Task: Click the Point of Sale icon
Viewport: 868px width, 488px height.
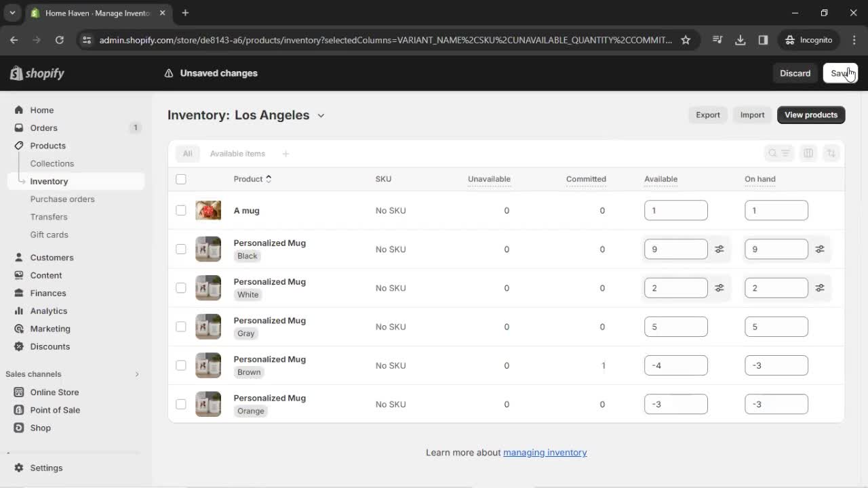Action: point(18,410)
